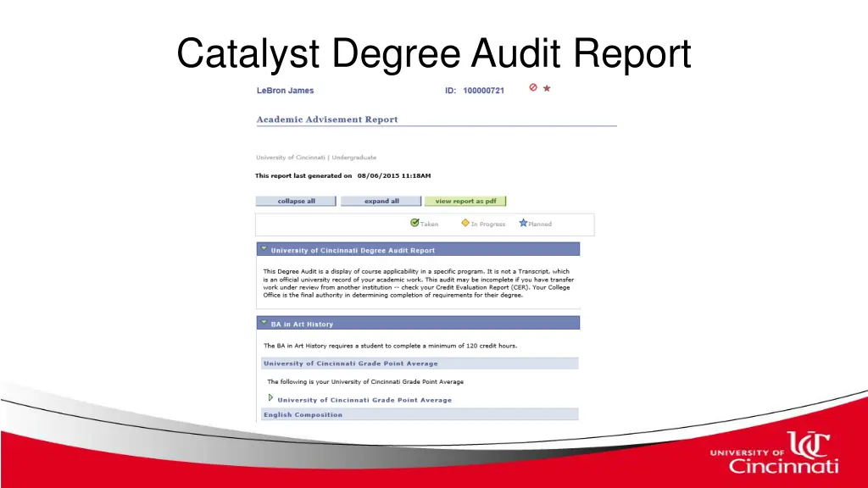
Task: Click the green Taken checkmark icon
Action: pyautogui.click(x=415, y=223)
